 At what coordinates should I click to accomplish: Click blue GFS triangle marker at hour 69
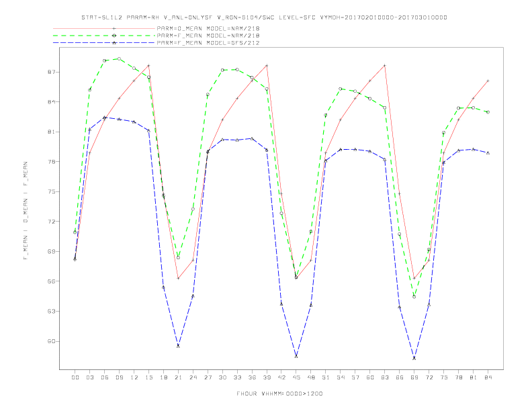[x=414, y=358]
